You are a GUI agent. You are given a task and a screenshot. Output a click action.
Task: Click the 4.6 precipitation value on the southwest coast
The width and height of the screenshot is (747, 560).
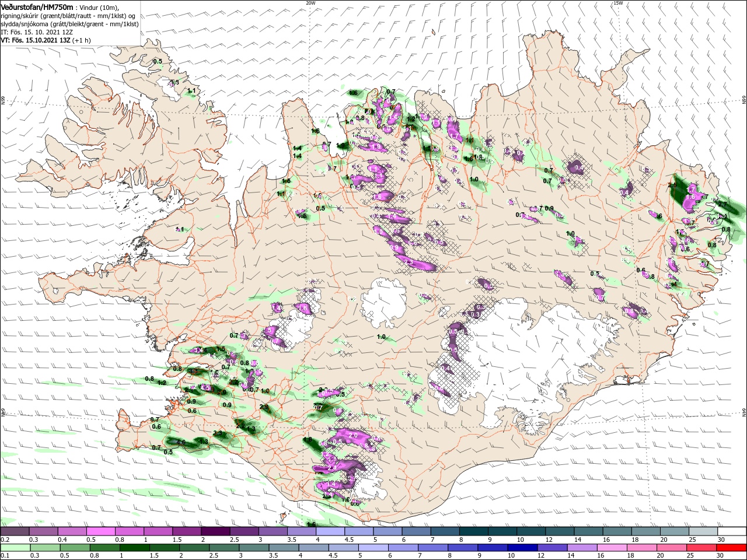(180, 442)
